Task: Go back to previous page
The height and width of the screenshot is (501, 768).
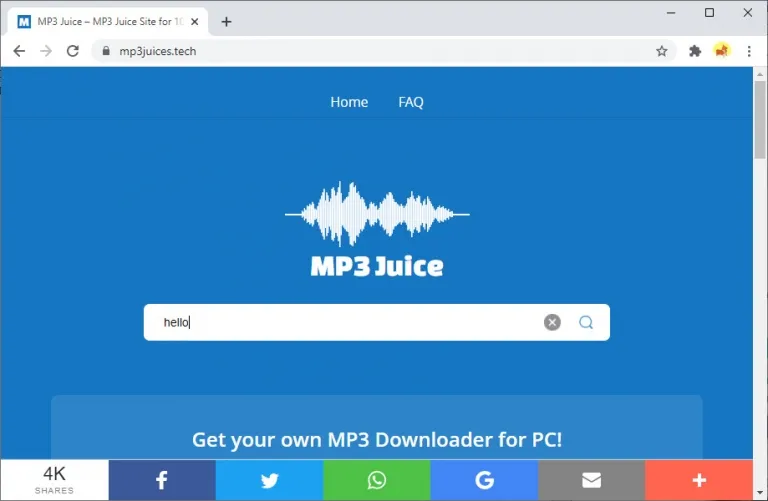Action: point(19,51)
